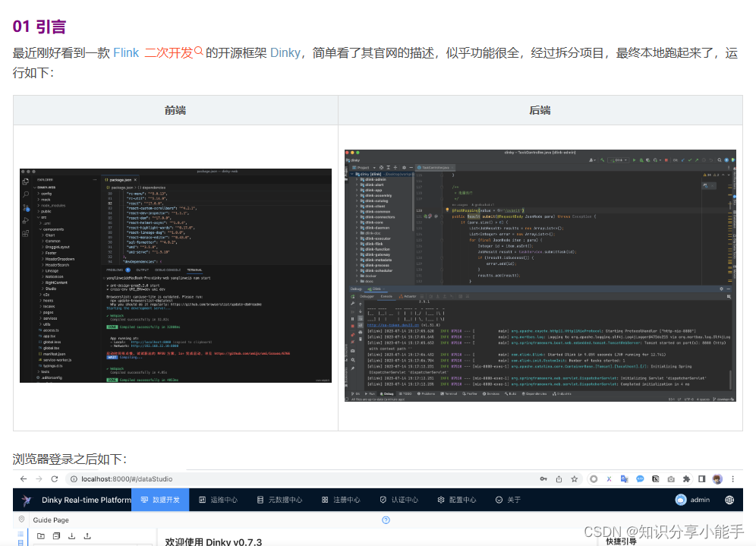The width and height of the screenshot is (756, 546).
Task: Click Explorer icon in VS Code activity bar
Action: (x=26, y=181)
